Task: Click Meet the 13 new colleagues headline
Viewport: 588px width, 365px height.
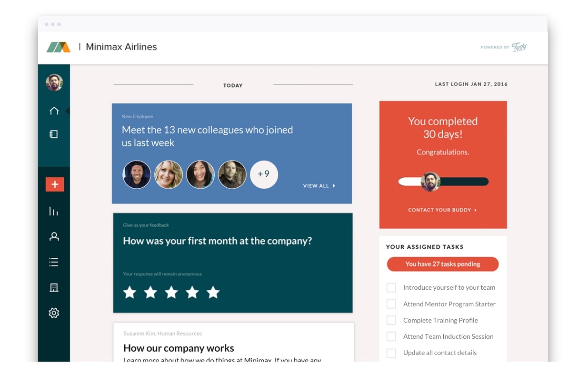Action: tap(207, 136)
